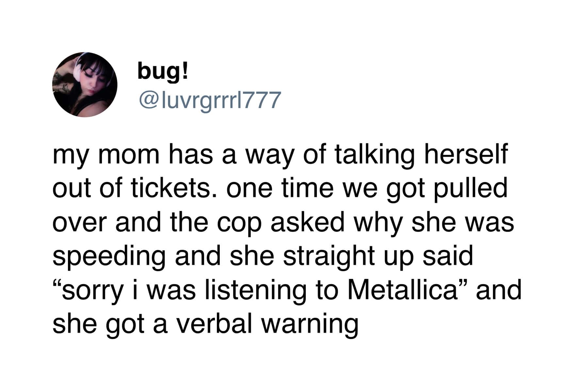Screen dimensions: 587x392
Task: Open the bug! display name
Action: [x=163, y=71]
